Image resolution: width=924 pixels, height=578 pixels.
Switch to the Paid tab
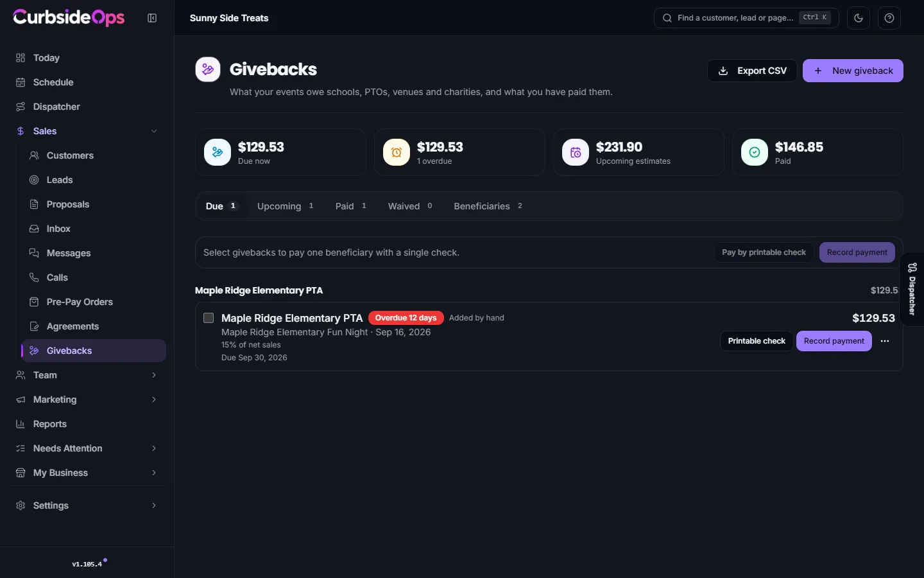coord(351,206)
